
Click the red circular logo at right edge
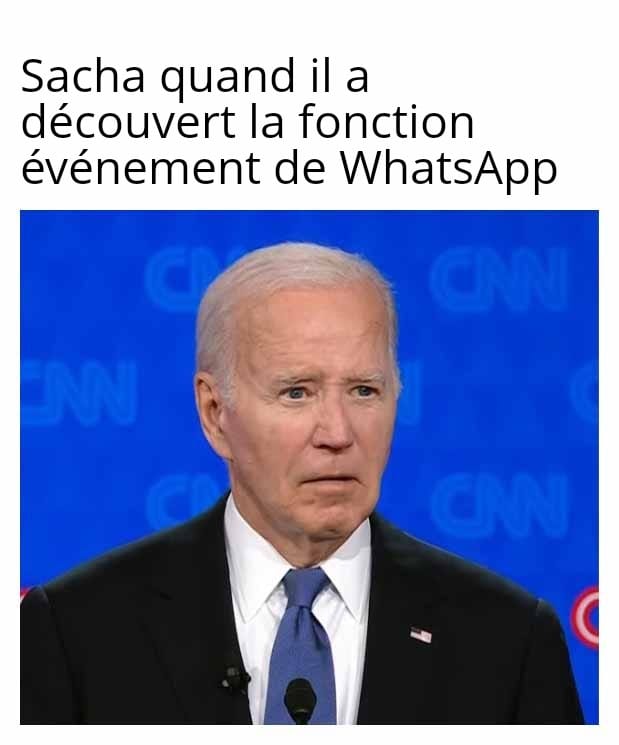coord(585,617)
